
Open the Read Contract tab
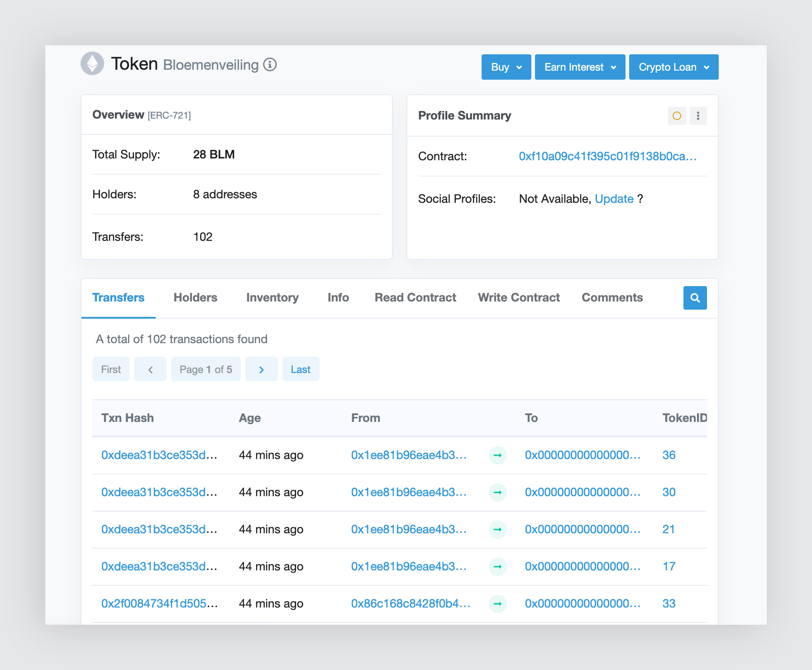tap(415, 297)
